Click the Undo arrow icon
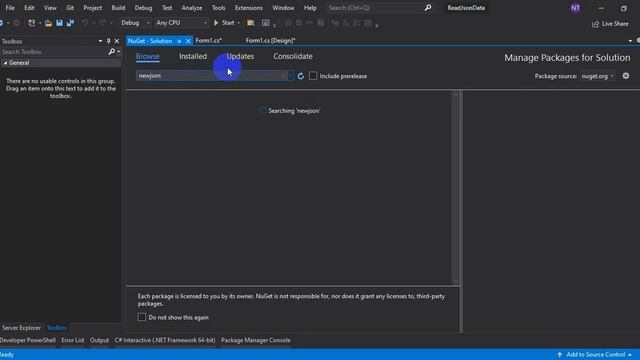This screenshot has height=360, width=640. [85, 23]
